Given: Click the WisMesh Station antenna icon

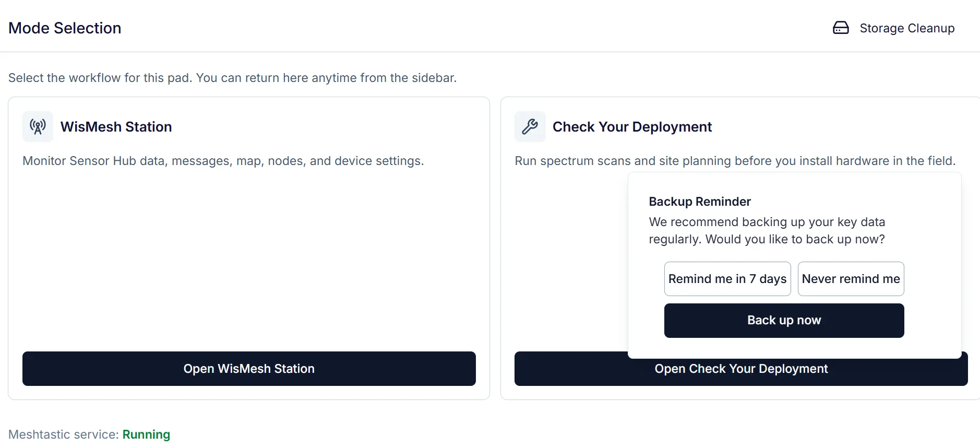Looking at the screenshot, I should tap(38, 126).
